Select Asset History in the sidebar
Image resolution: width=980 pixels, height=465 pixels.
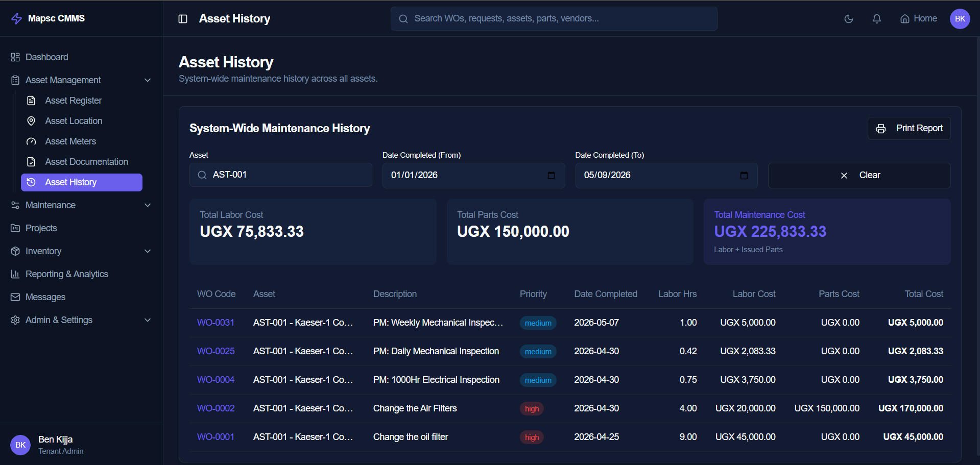pyautogui.click(x=82, y=182)
